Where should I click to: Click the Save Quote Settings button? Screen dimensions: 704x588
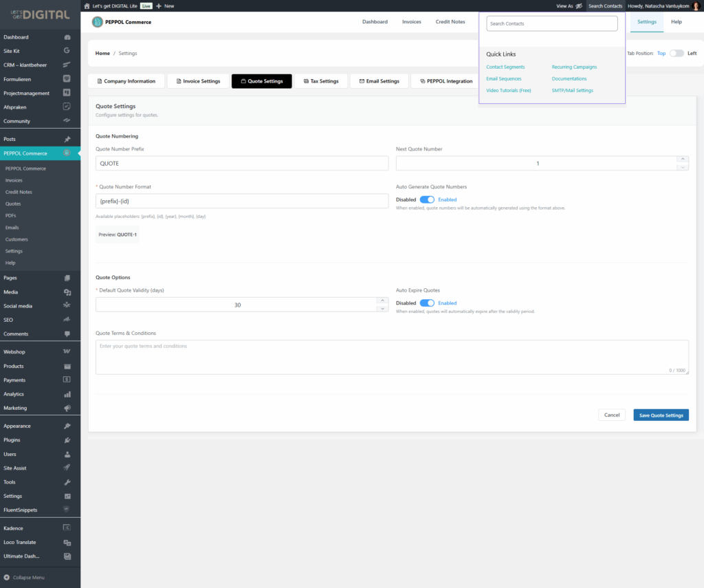661,415
